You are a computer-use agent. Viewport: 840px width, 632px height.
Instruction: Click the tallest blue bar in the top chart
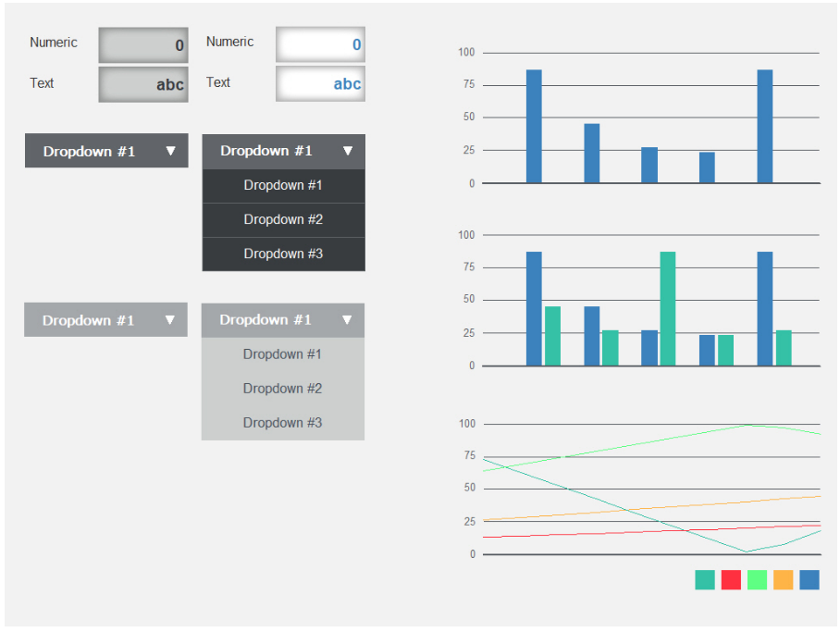(533, 125)
